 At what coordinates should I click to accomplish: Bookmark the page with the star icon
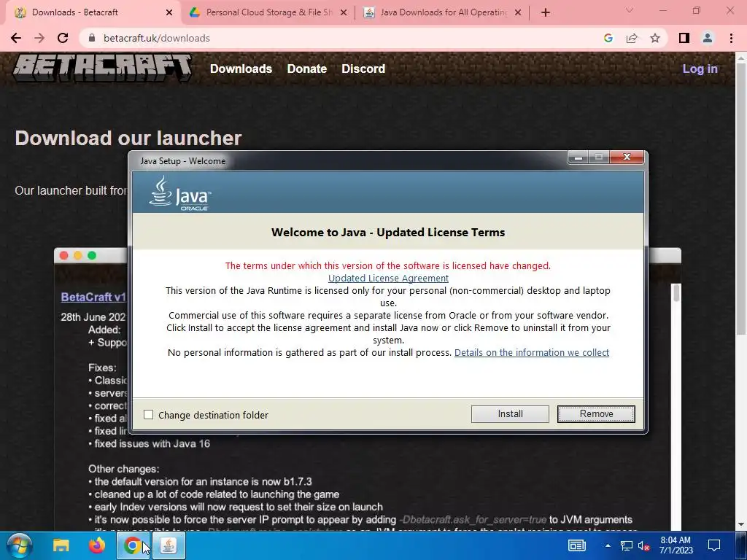point(655,38)
